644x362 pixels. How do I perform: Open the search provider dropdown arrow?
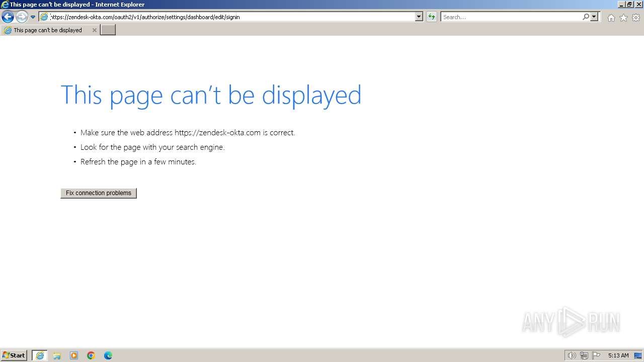(594, 17)
